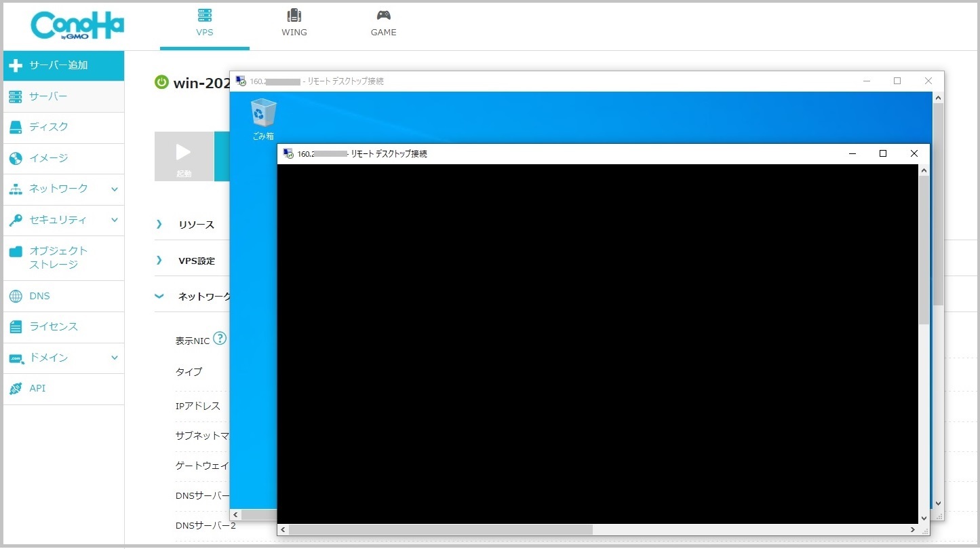The height and width of the screenshot is (549, 980).
Task: Click the DNSサーバー2 label
Action: point(205,526)
